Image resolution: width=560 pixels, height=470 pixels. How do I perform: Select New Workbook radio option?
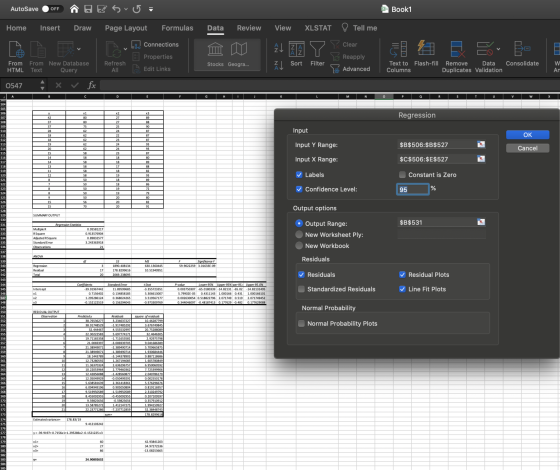[x=299, y=246]
